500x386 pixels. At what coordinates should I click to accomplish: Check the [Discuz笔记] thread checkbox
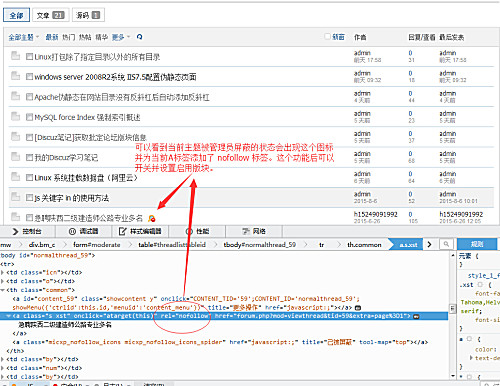pos(29,137)
